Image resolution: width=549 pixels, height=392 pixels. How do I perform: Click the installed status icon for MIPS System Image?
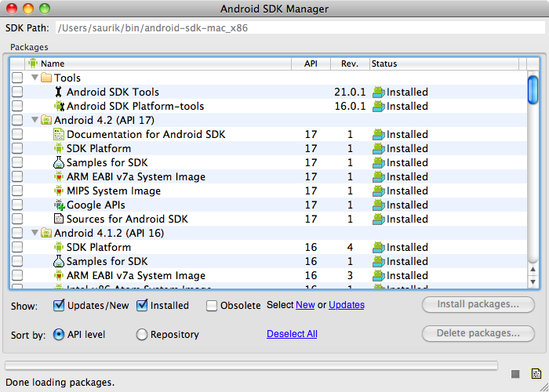(379, 191)
